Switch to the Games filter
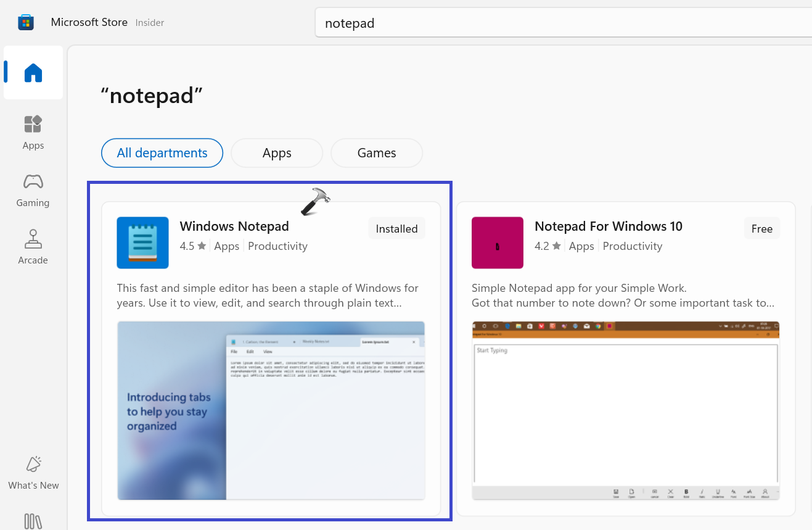Image resolution: width=812 pixels, height=530 pixels. 376,152
